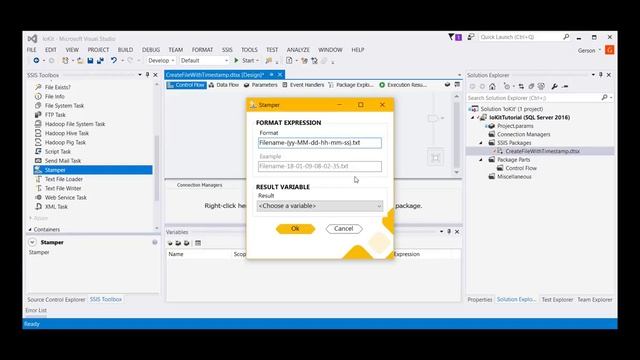Click the Quick Launch search box

pyautogui.click(x=524, y=37)
